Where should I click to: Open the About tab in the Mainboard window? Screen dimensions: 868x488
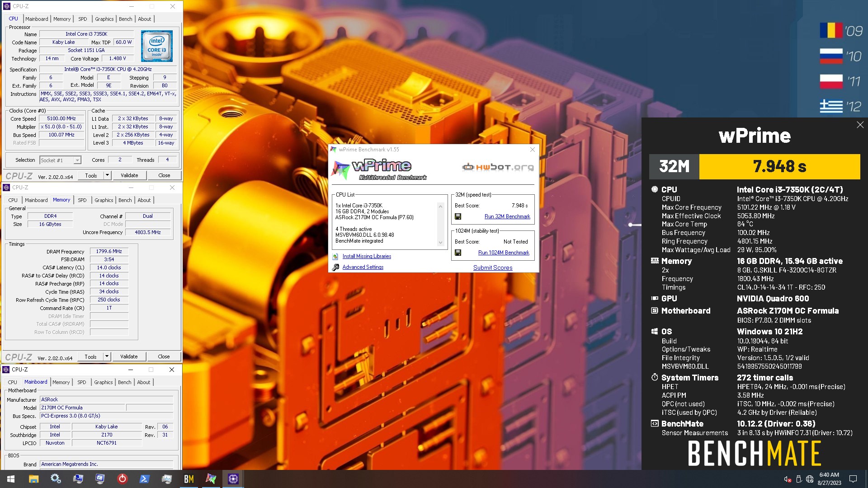pos(144,382)
